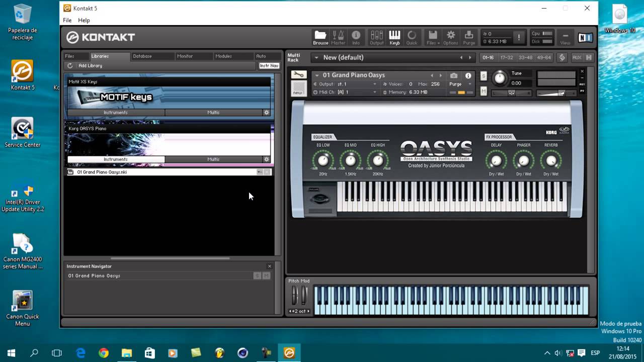Show the Info pane
The image size is (644, 362).
click(356, 37)
